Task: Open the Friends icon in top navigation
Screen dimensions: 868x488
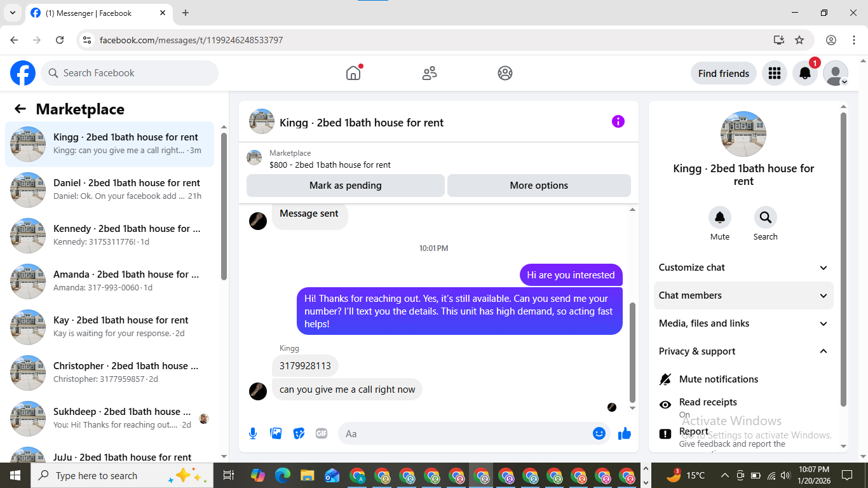Action: click(430, 73)
